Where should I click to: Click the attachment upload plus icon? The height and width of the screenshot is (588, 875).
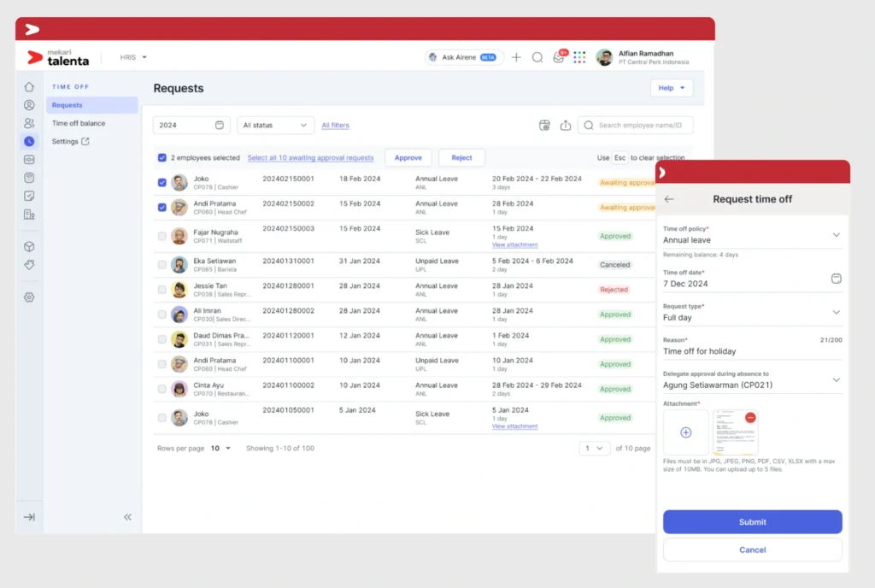[685, 433]
